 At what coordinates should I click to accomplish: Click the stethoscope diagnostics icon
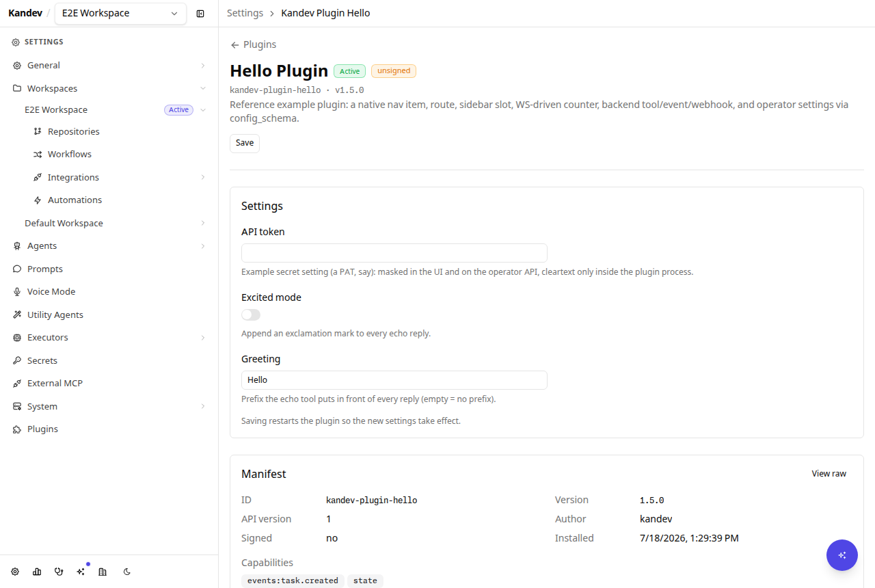(x=59, y=572)
